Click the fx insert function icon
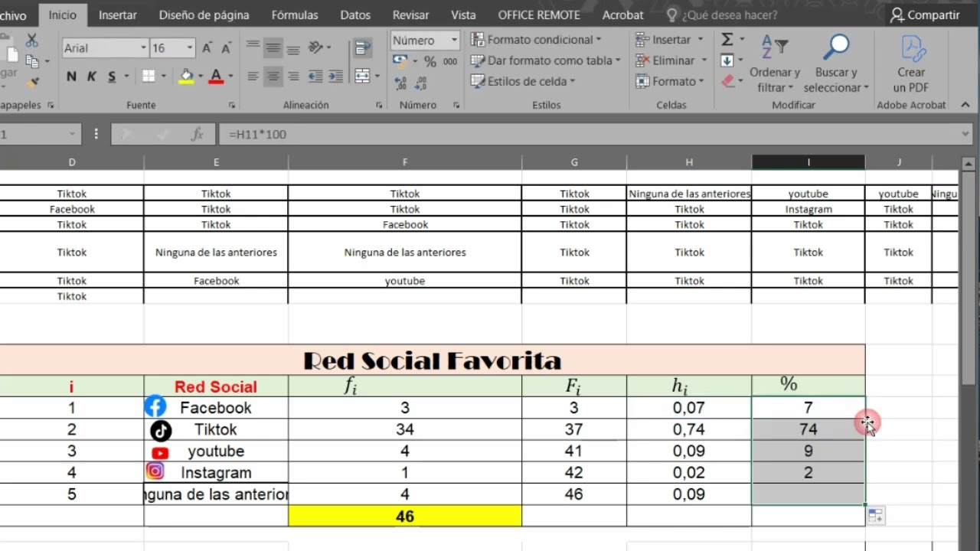 click(x=198, y=134)
